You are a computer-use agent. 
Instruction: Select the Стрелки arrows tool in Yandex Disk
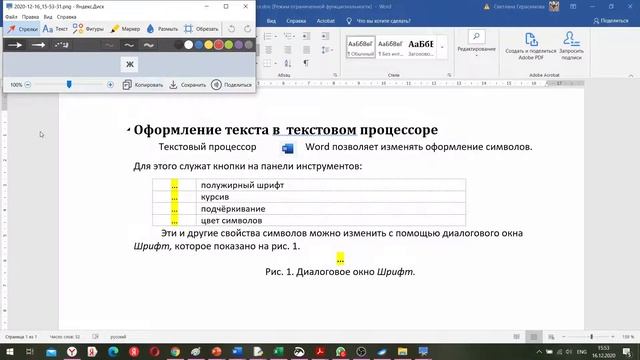[x=22, y=29]
